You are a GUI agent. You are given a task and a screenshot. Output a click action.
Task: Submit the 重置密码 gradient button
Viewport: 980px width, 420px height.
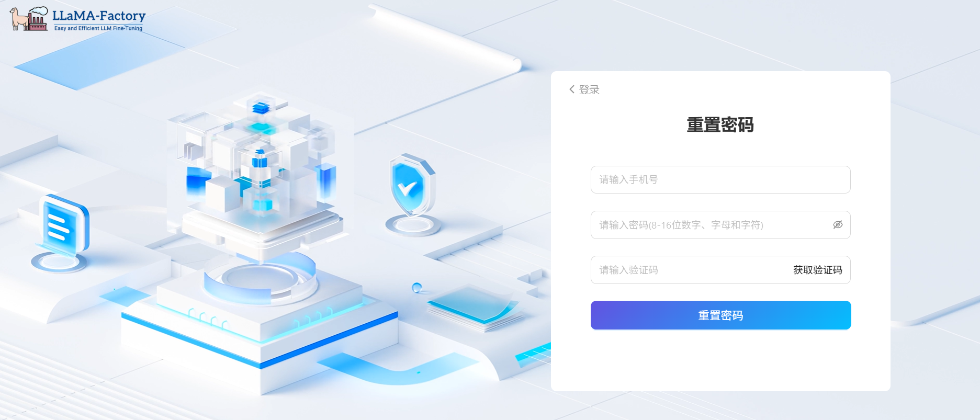point(720,315)
